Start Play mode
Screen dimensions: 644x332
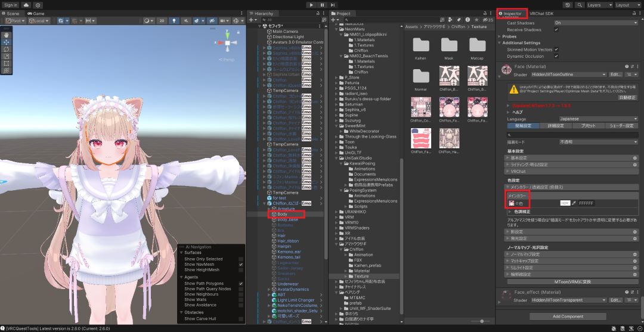(311, 5)
